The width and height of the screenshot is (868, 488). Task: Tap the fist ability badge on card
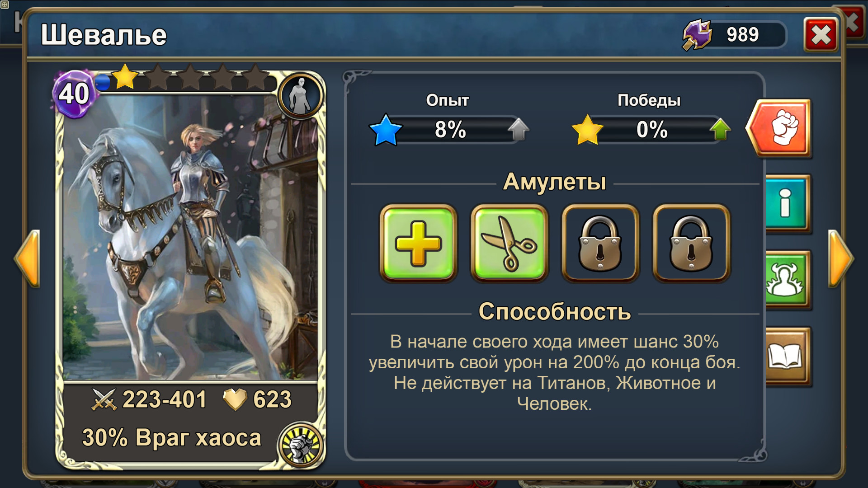coord(300,445)
